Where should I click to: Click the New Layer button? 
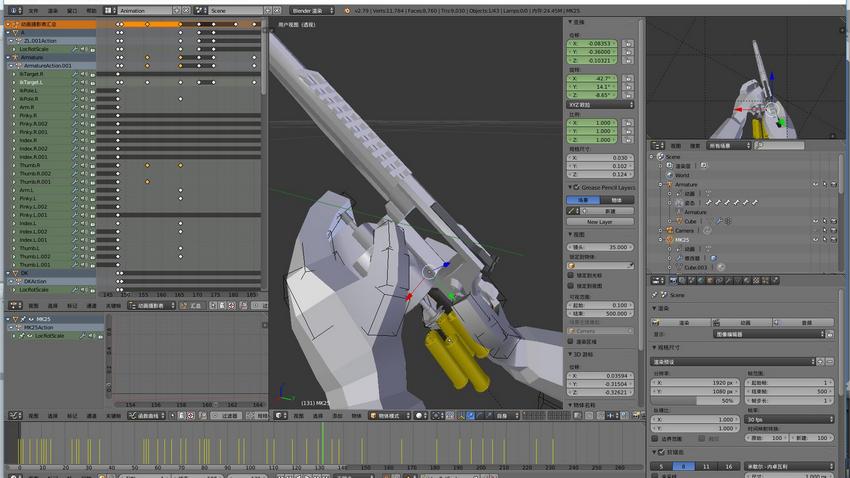599,222
